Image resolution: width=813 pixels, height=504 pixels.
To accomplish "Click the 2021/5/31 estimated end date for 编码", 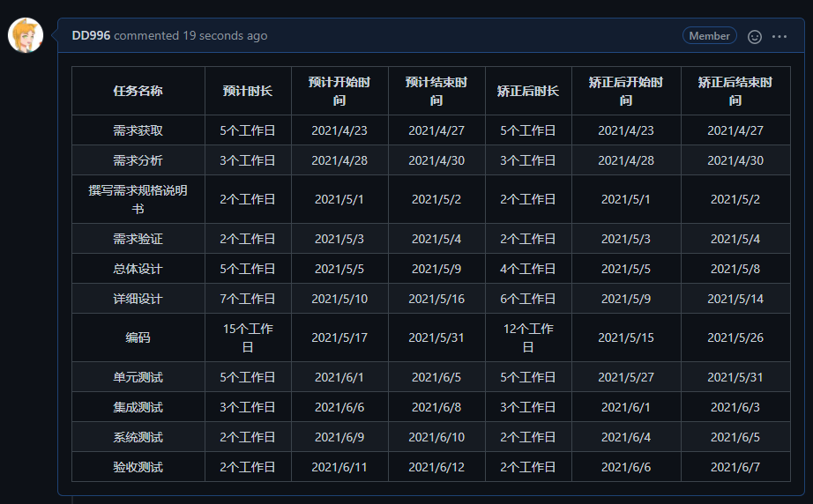I will coord(436,337).
